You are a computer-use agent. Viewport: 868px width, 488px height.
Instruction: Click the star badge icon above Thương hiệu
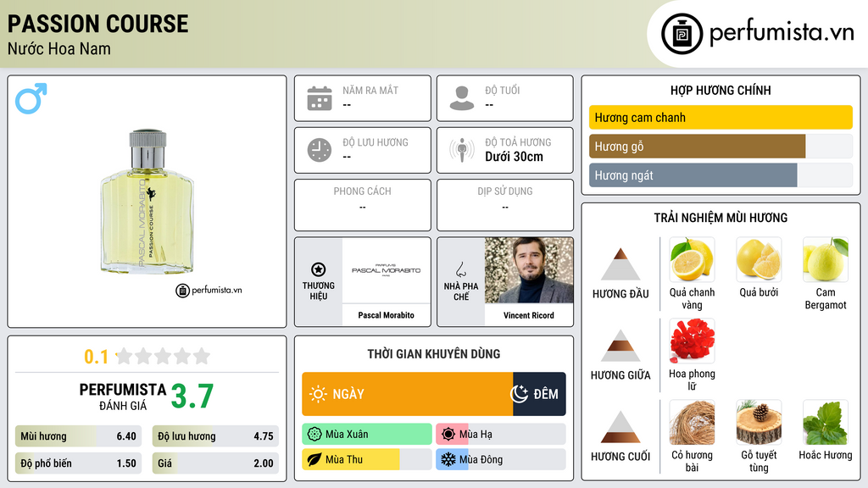[x=319, y=269]
